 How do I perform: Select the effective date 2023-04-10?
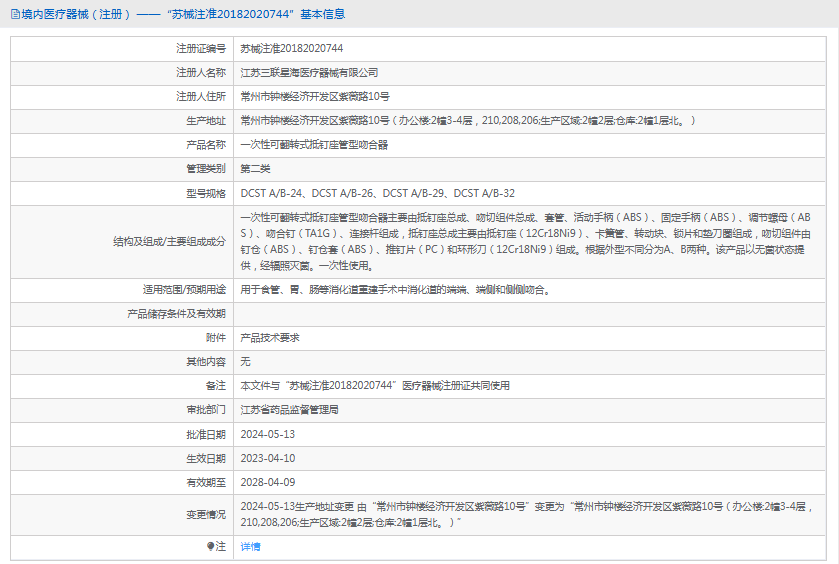pos(268,459)
